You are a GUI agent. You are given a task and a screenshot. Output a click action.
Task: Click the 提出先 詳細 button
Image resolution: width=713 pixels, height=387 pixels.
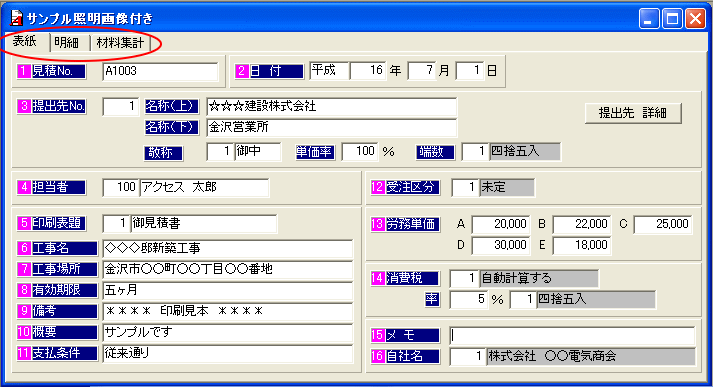click(633, 113)
